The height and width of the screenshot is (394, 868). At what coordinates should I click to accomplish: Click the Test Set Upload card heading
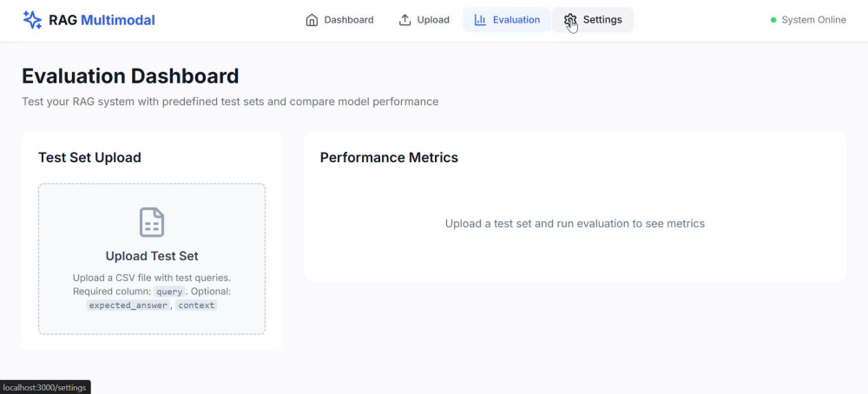(89, 158)
